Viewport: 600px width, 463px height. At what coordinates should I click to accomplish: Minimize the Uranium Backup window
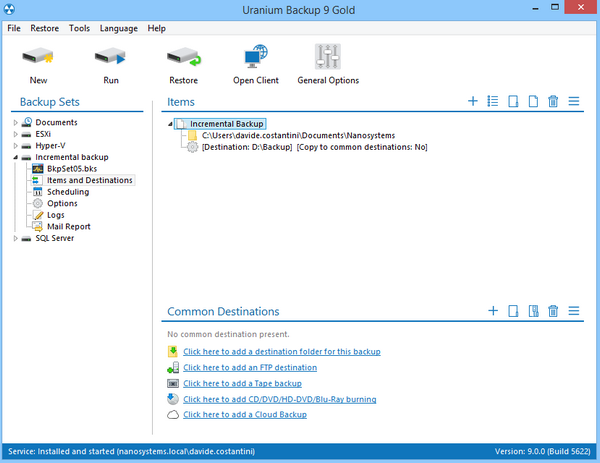535,8
